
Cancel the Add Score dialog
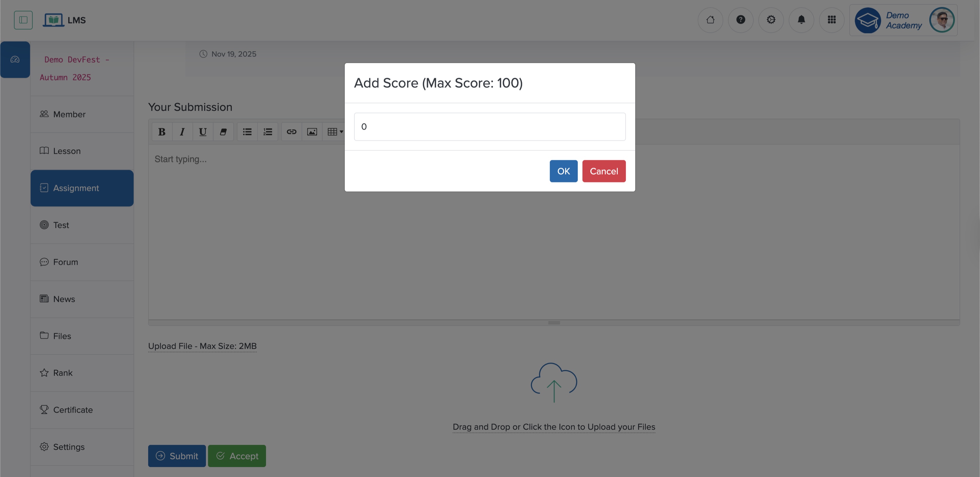coord(604,171)
